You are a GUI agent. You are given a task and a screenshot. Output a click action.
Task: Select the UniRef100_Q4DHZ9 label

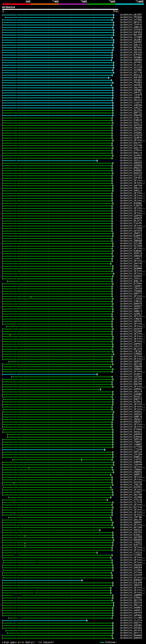click(x=131, y=638)
